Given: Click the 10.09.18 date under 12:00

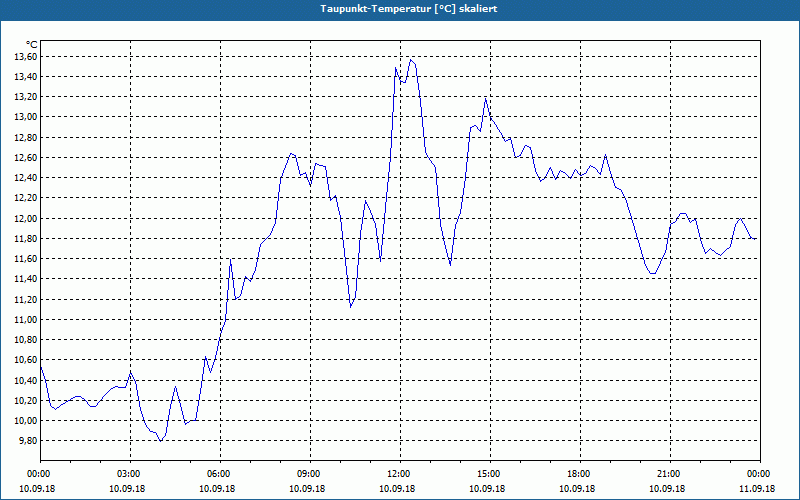Looking at the screenshot, I should pos(397,489).
